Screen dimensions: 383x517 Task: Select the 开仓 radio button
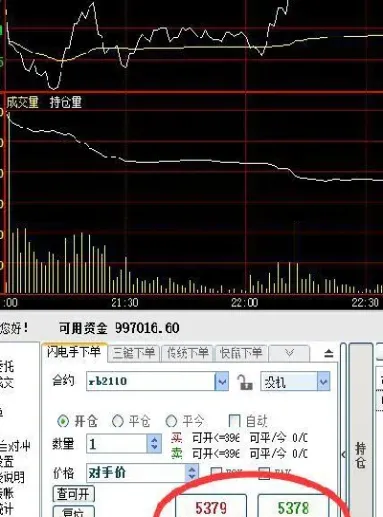63,421
